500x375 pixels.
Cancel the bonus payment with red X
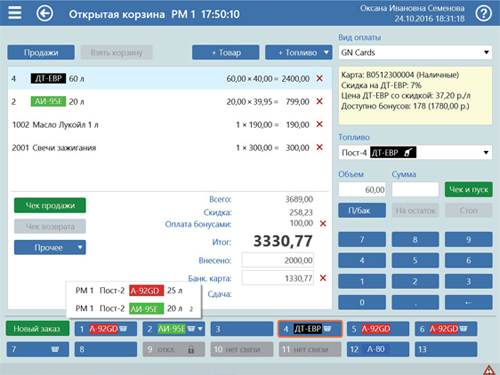[x=323, y=224]
